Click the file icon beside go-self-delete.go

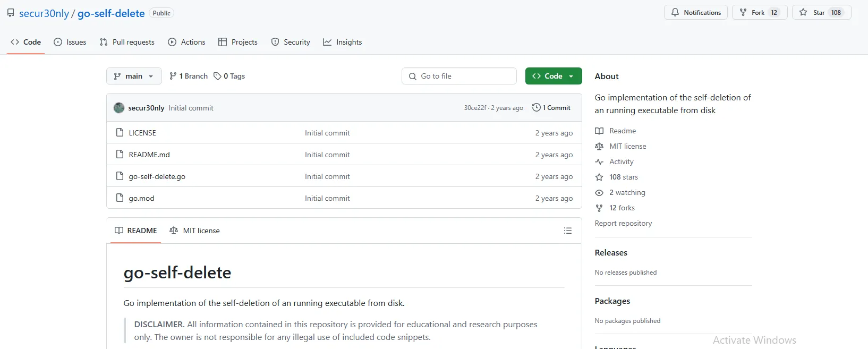(x=120, y=176)
